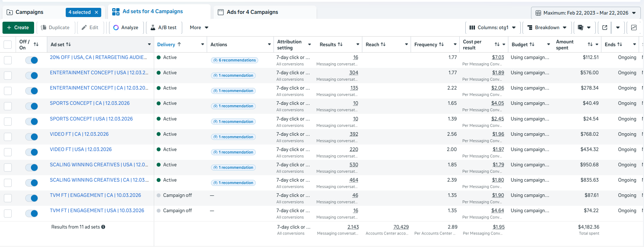Toggle off ENTERTAINMENT CONCEPT USA ad set
Viewport: 644px width, 247px height.
[32, 76]
